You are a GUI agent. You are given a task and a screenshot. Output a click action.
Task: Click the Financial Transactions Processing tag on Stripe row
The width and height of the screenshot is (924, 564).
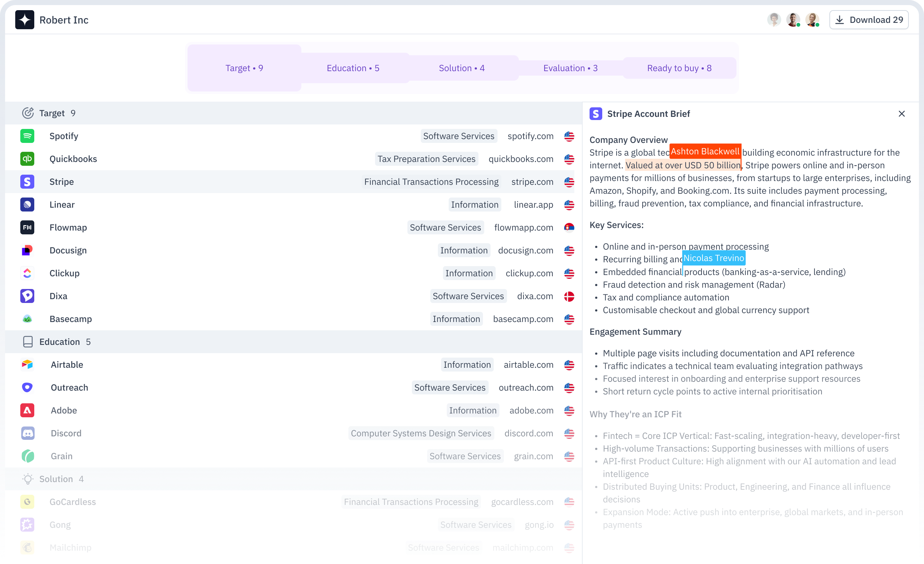pyautogui.click(x=431, y=182)
